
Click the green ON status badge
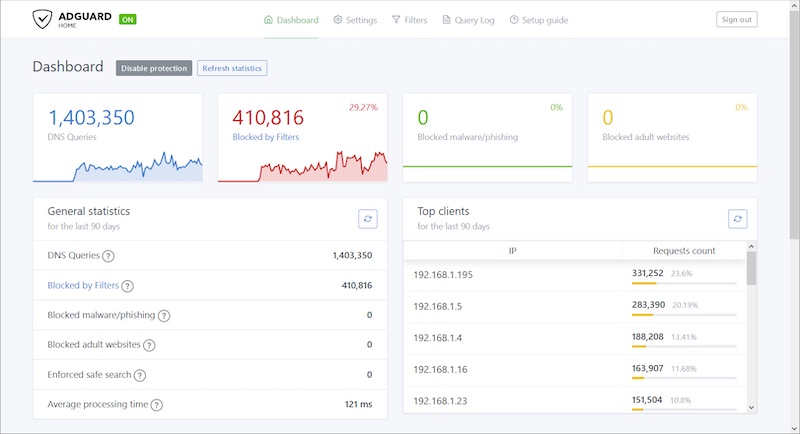[x=128, y=19]
